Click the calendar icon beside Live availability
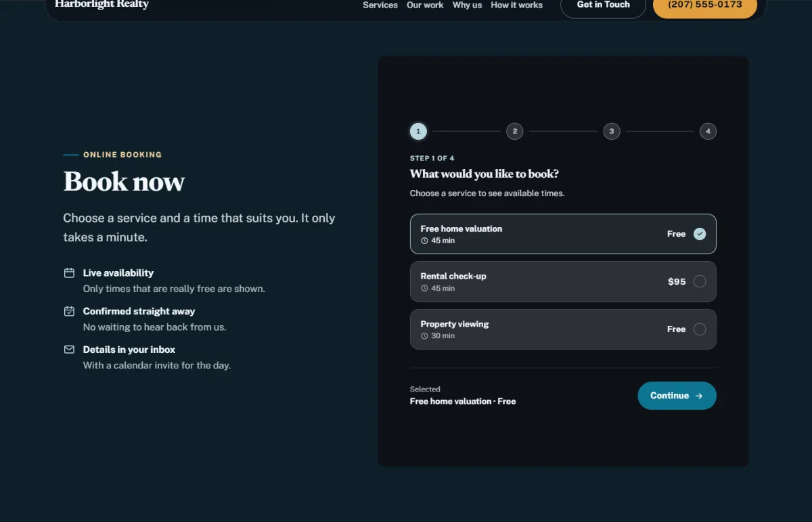The width and height of the screenshot is (812, 522). coord(69,273)
